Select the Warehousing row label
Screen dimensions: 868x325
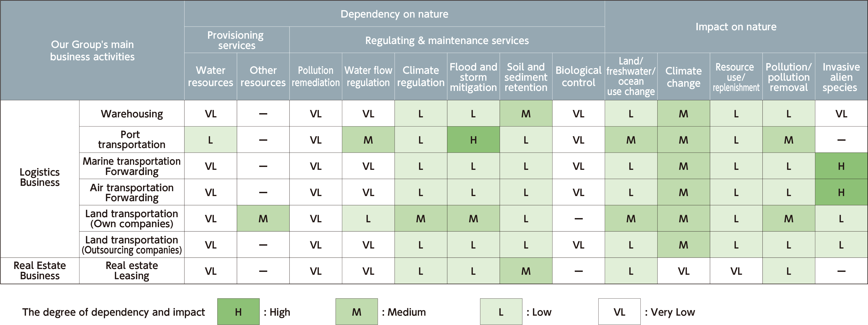pos(132,114)
